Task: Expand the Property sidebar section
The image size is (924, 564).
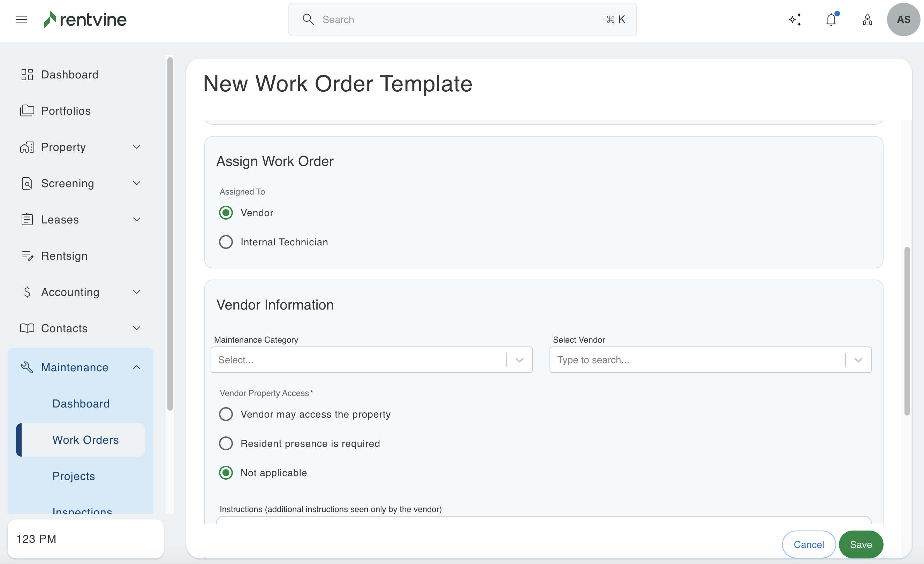Action: pos(136,147)
